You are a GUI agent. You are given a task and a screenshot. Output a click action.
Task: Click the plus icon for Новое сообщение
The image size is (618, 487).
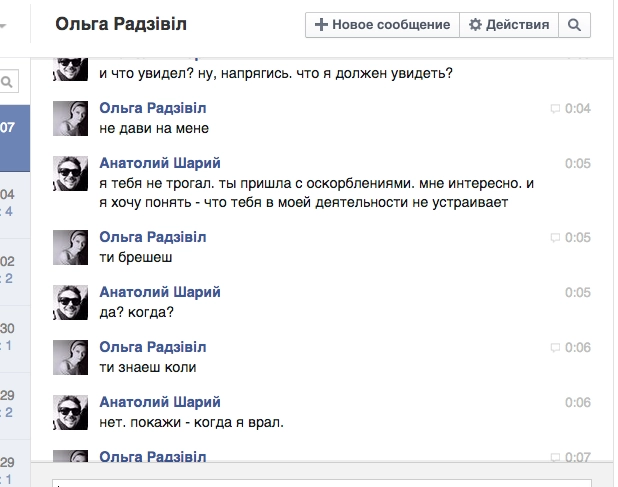point(321,25)
